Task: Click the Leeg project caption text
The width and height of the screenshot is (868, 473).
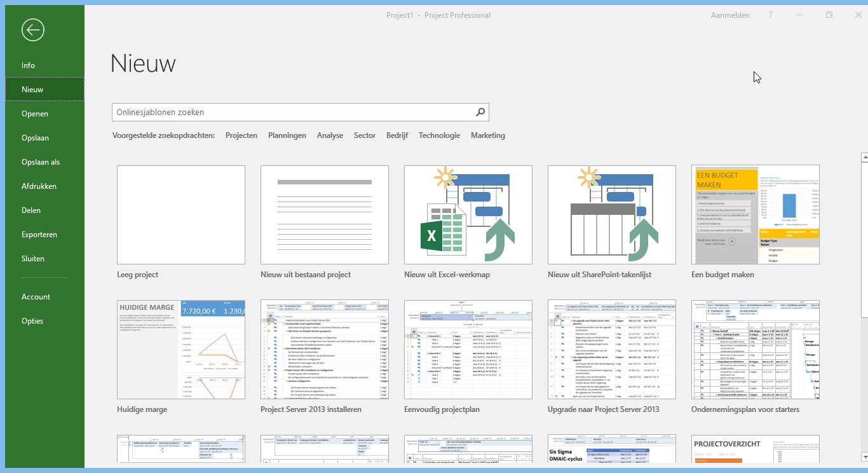Action: (138, 275)
